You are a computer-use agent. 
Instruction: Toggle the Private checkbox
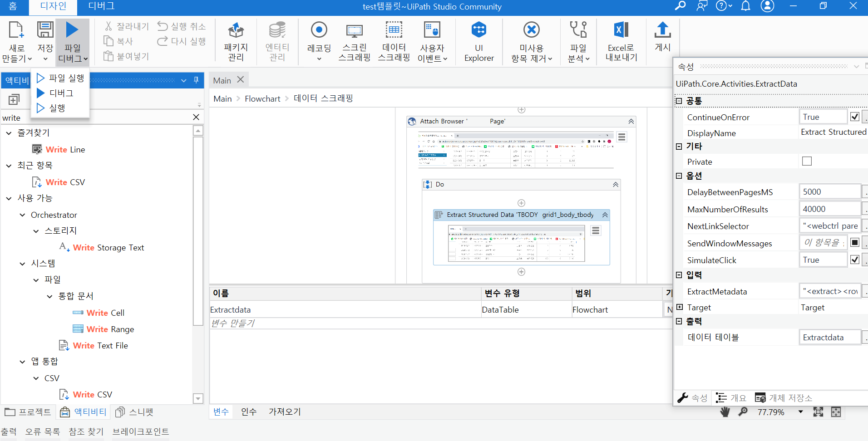tap(807, 161)
